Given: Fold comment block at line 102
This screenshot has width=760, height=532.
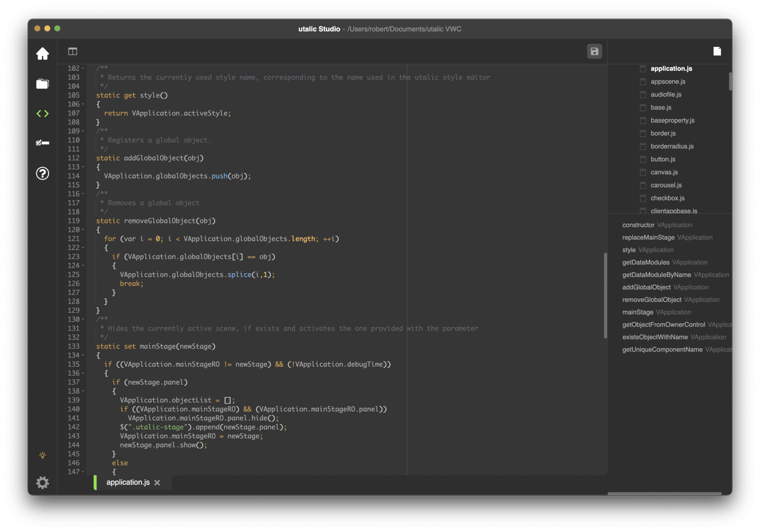Looking at the screenshot, I should (83, 68).
